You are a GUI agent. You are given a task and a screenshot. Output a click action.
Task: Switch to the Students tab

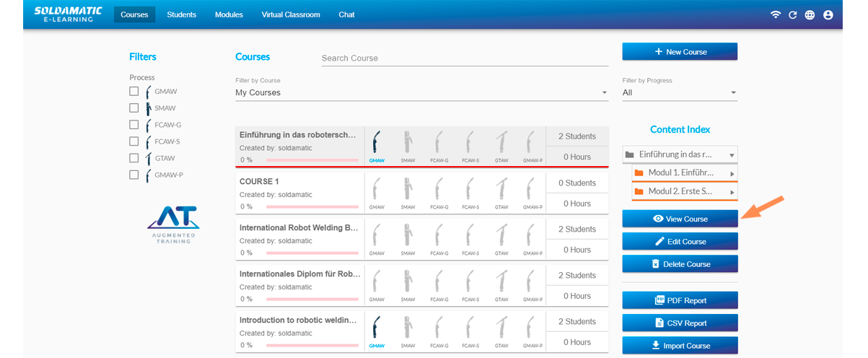tap(181, 14)
